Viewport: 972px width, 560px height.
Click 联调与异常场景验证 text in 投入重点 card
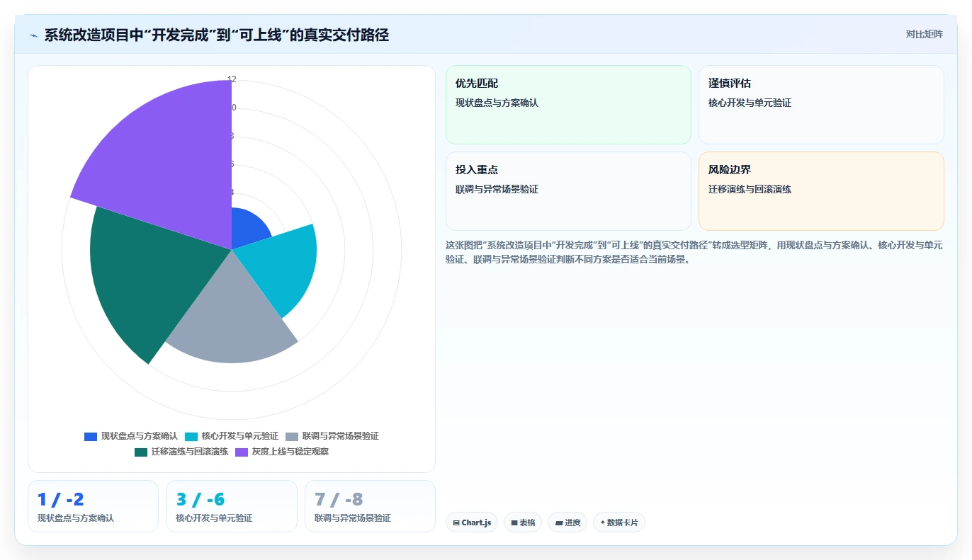pos(497,190)
